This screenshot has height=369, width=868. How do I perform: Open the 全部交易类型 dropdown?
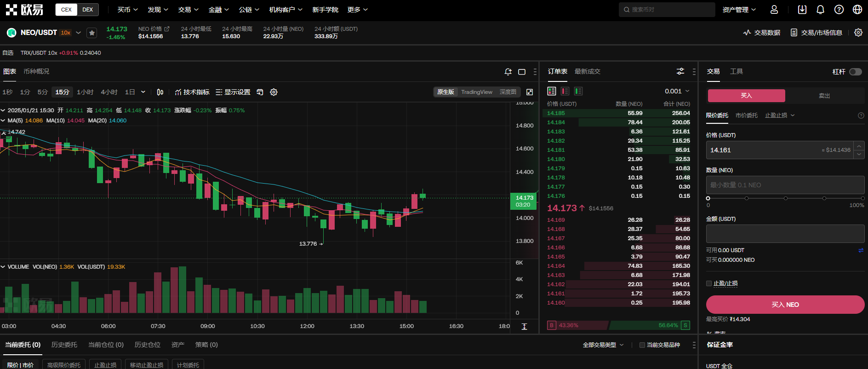coord(603,345)
